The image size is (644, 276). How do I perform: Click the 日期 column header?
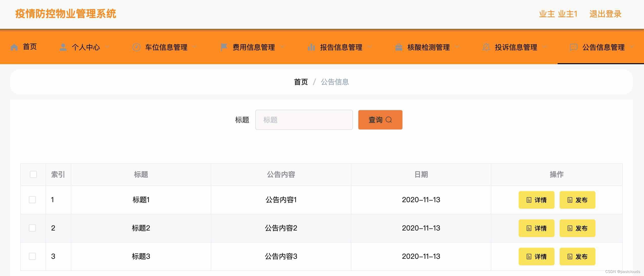tap(421, 174)
